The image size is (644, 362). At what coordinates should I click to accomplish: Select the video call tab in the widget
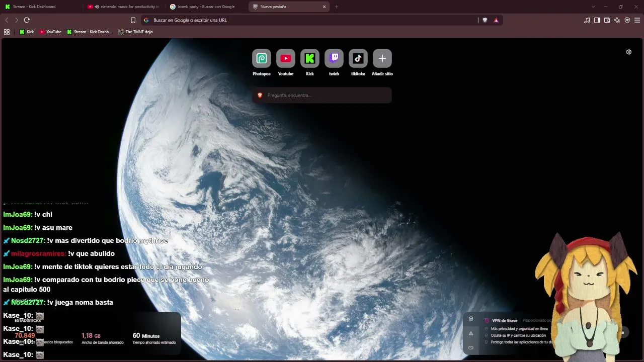coord(471,347)
